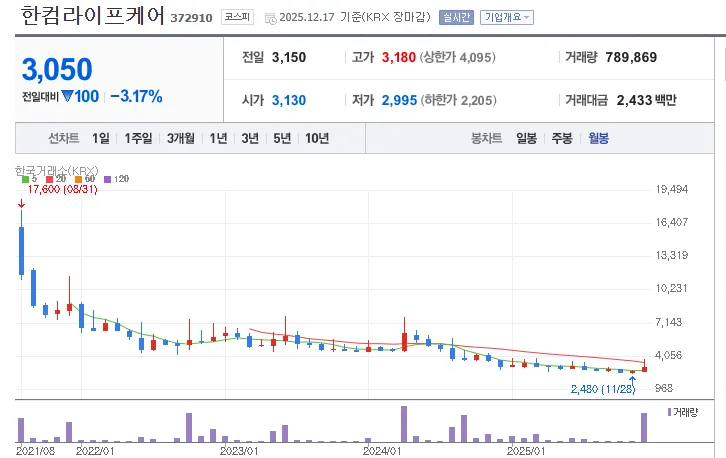Click the 2021/08 x-axis label

pyautogui.click(x=35, y=451)
